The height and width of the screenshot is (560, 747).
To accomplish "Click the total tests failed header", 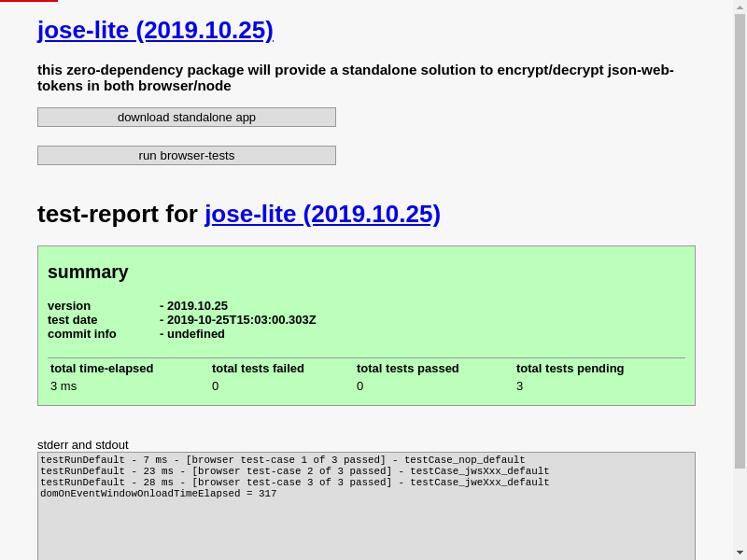I will [x=258, y=369].
